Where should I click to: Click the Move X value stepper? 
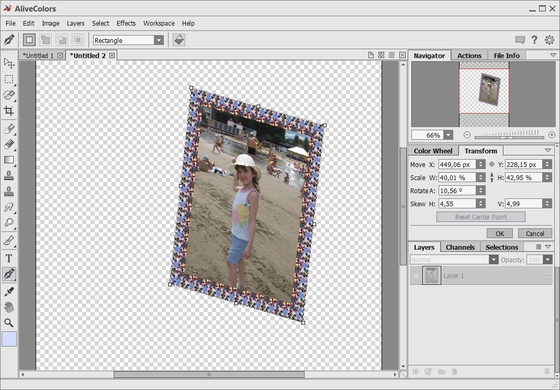481,164
